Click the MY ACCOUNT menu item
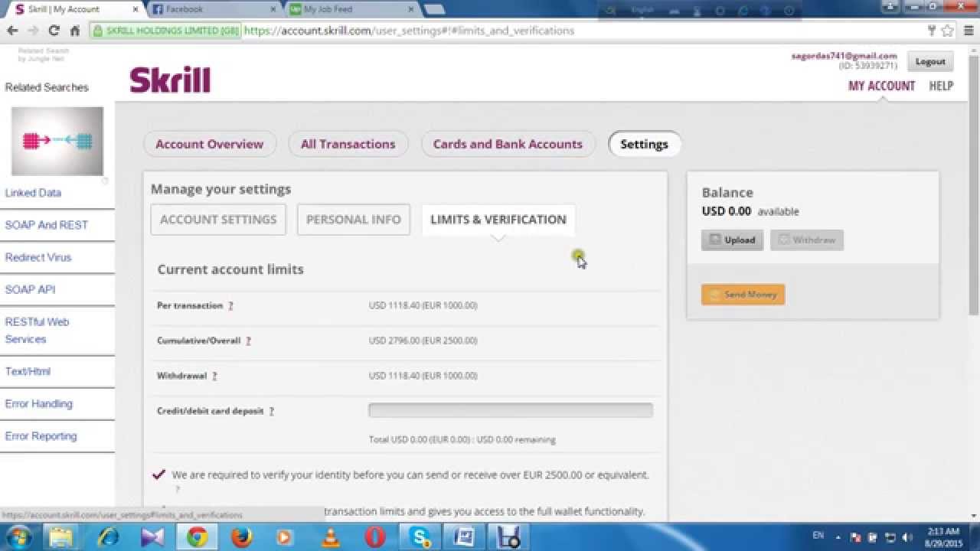980x551 pixels. click(881, 86)
